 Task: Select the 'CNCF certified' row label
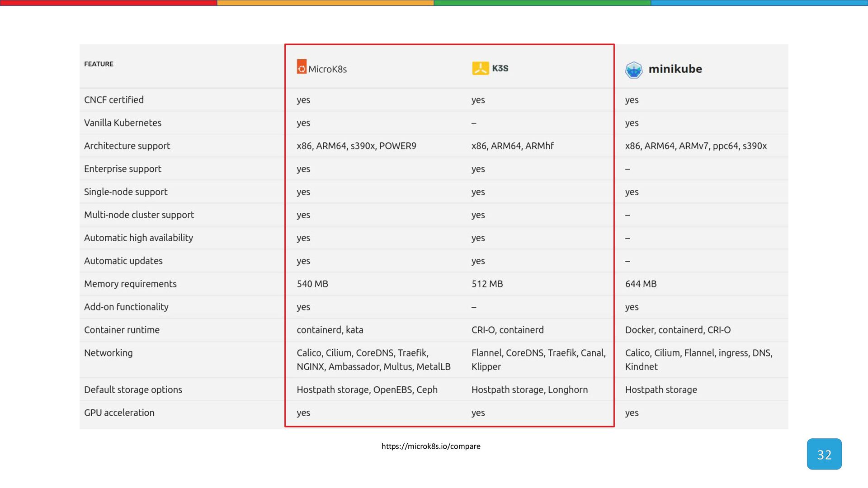point(114,100)
